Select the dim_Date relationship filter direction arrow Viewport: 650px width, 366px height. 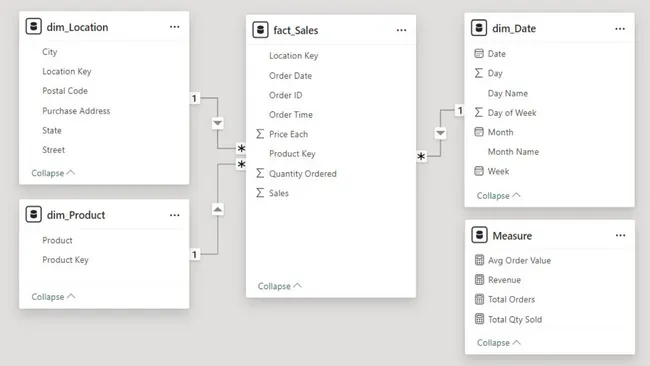pos(440,133)
